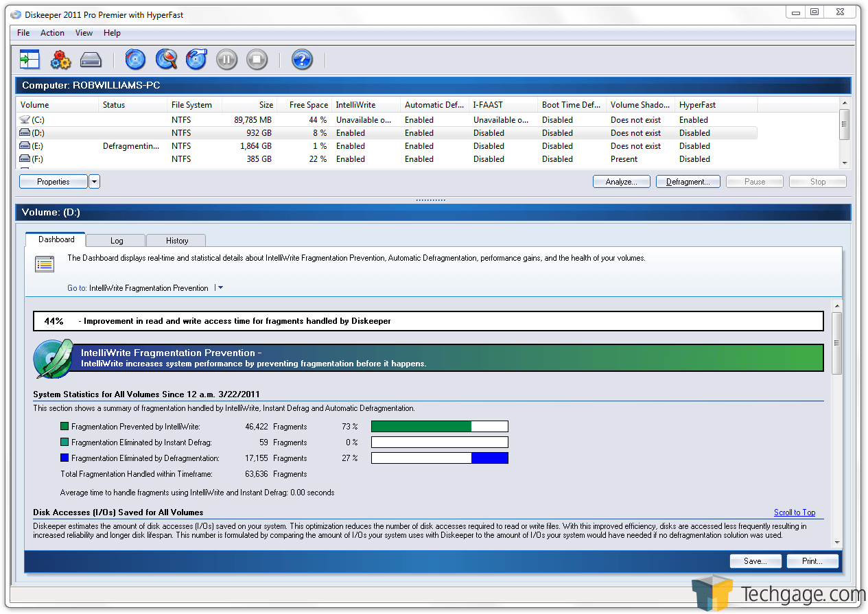Click the dotted pane splitter handle
This screenshot has height=614, width=868.
pos(431,200)
